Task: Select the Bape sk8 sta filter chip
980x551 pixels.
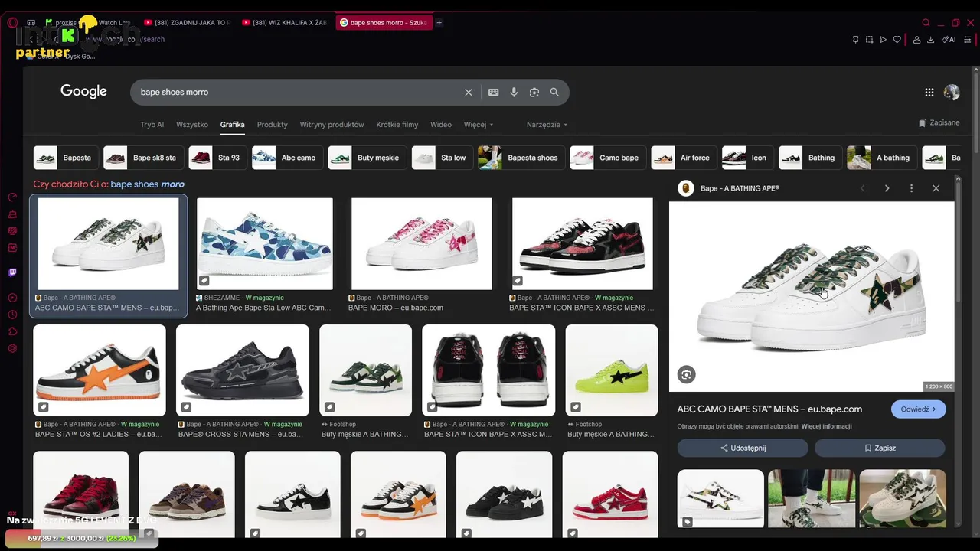Action: (143, 158)
